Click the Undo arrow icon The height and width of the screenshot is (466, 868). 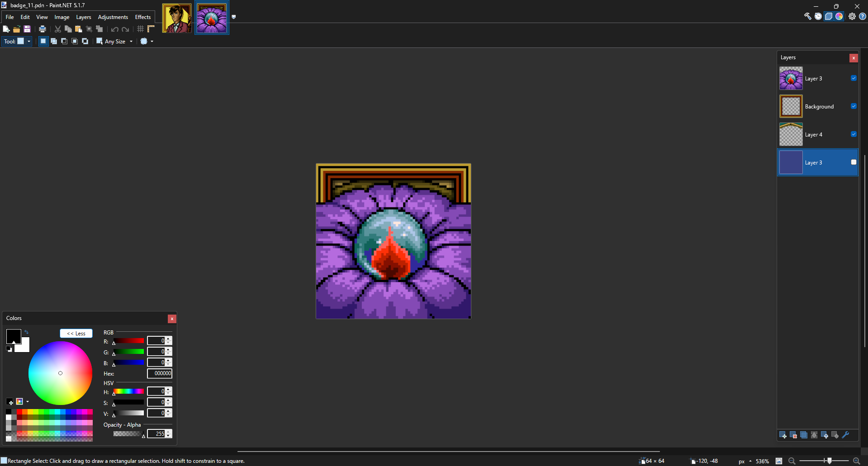click(115, 29)
